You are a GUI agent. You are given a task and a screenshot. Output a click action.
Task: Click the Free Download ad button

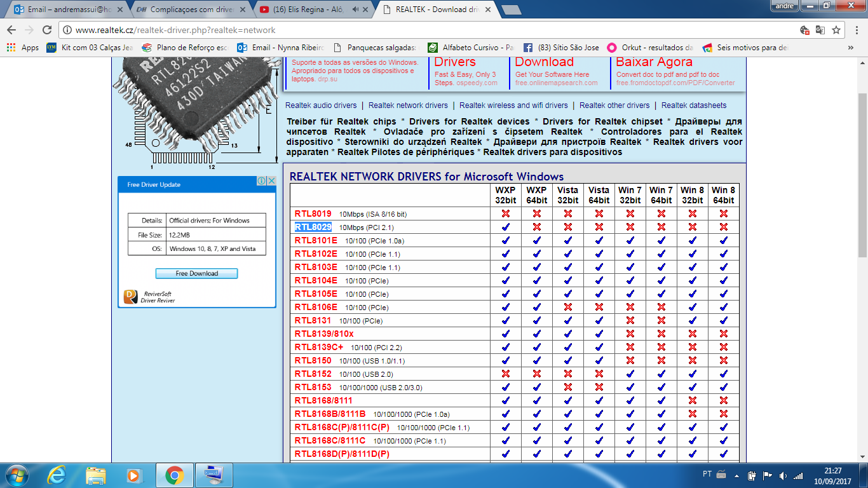(x=196, y=273)
